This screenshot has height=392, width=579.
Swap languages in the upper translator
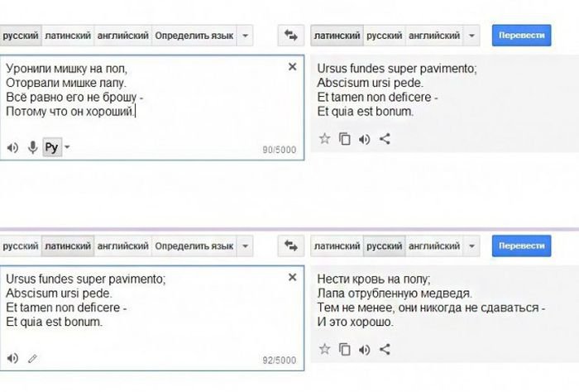point(291,36)
